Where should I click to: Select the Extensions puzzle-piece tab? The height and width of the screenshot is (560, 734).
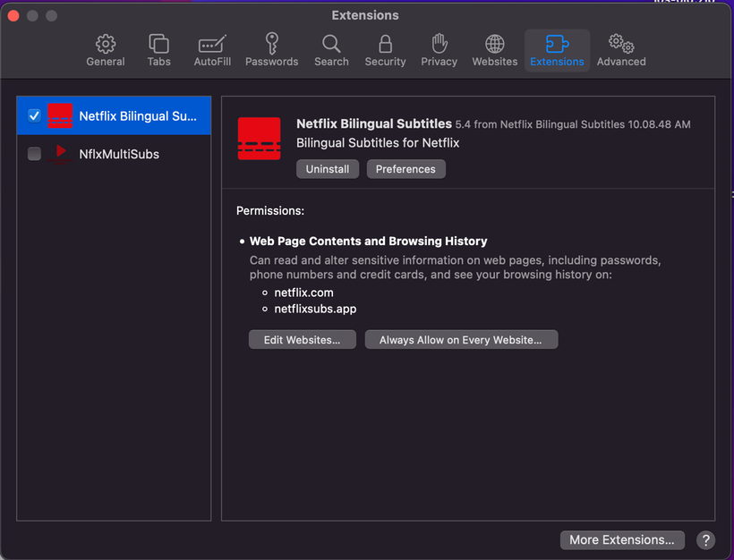click(557, 50)
